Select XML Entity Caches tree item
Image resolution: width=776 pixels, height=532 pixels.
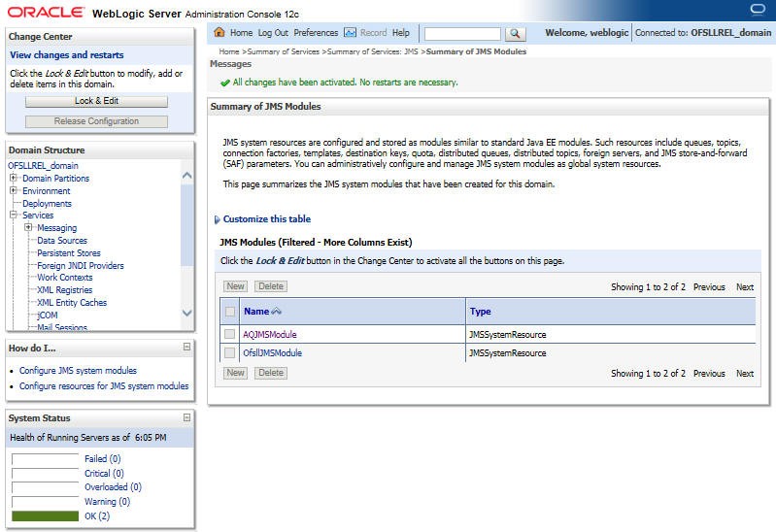coord(72,302)
